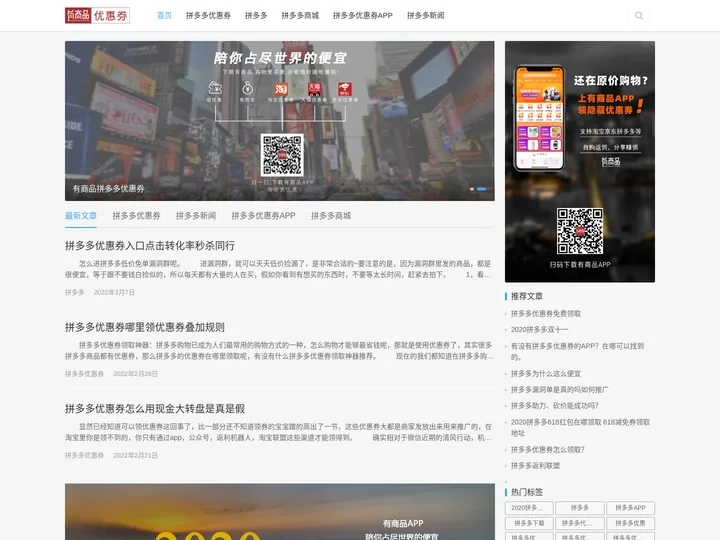The image size is (720, 540).
Task: Click the 推荐文章 section heading
Action: click(x=527, y=296)
